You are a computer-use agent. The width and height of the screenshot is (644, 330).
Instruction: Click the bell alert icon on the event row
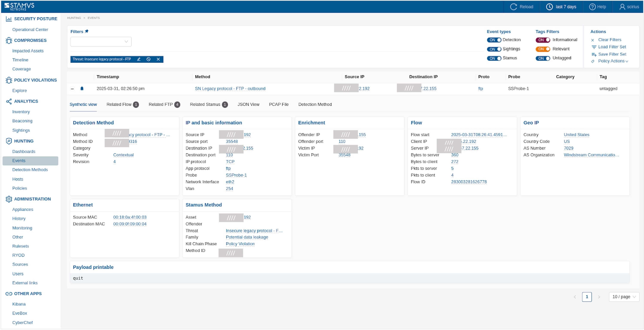pos(82,88)
